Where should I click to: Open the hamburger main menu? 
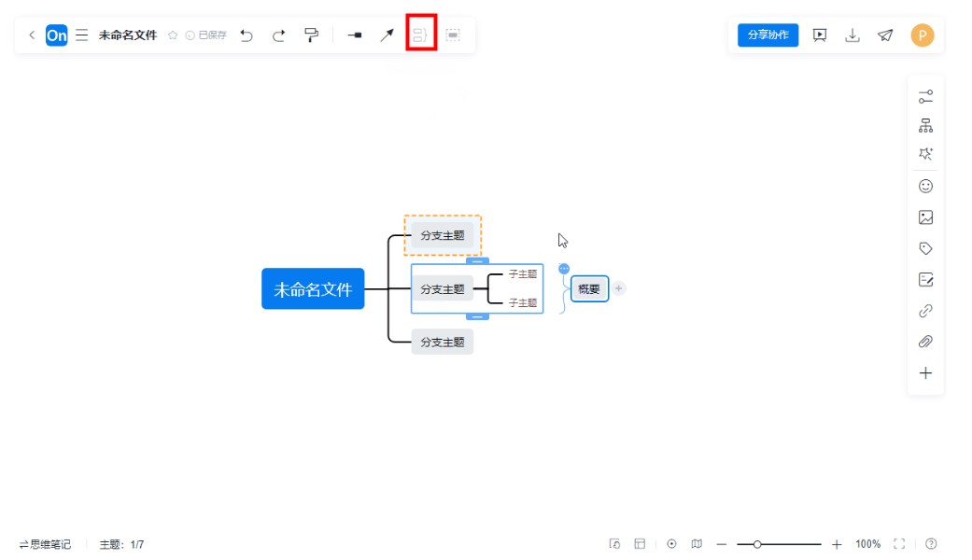point(82,35)
